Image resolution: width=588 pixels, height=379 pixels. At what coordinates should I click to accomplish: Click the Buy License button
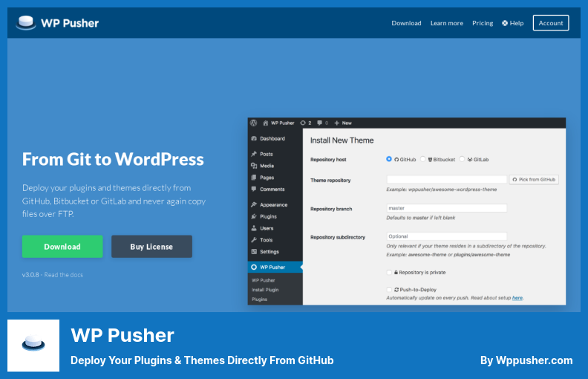151,247
